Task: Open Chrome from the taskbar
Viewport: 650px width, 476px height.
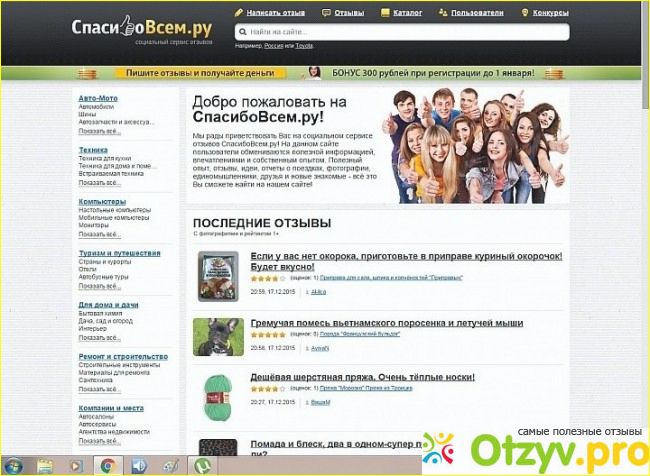Action: pyautogui.click(x=107, y=465)
